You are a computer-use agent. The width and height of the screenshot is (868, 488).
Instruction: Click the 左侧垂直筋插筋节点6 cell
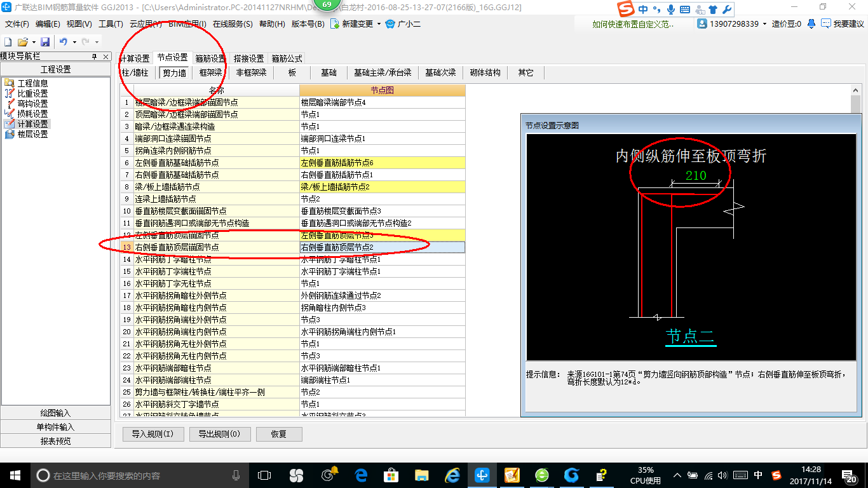tap(383, 163)
